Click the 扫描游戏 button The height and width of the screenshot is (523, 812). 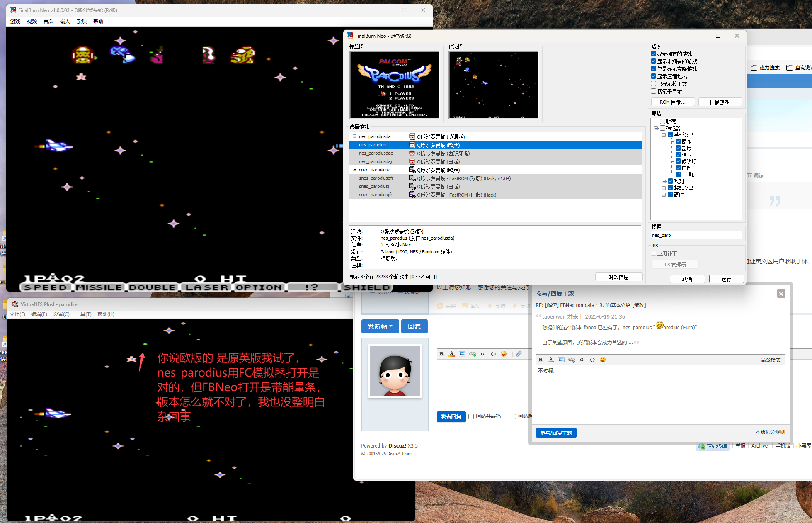720,102
